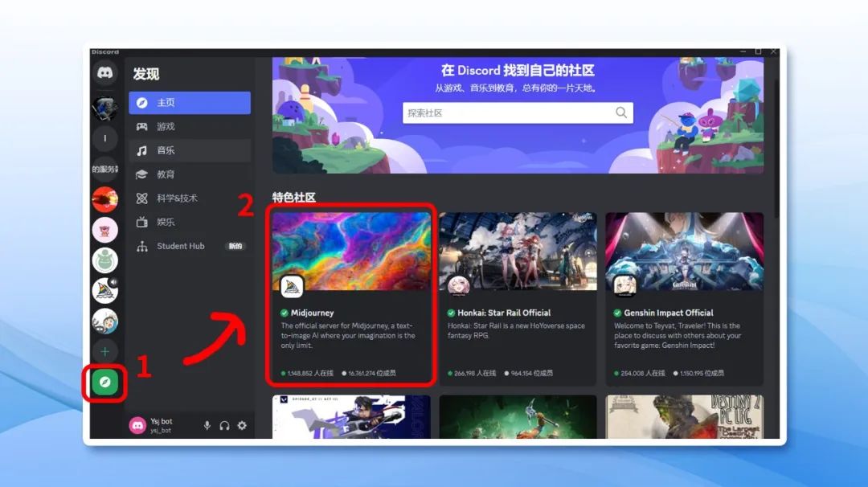Open the sailboat Midjourney server in sidebar
Screen dimensions: 868x487
point(104,291)
